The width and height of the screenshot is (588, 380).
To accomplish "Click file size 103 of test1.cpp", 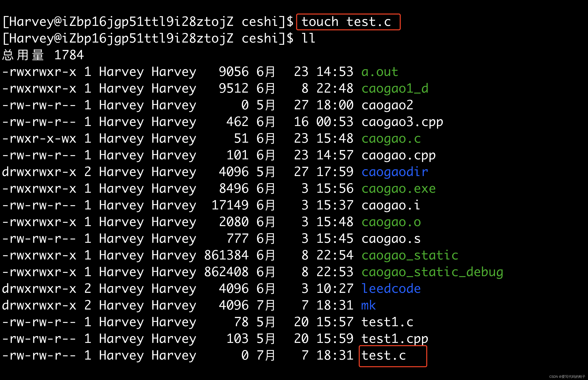I will click(x=237, y=339).
